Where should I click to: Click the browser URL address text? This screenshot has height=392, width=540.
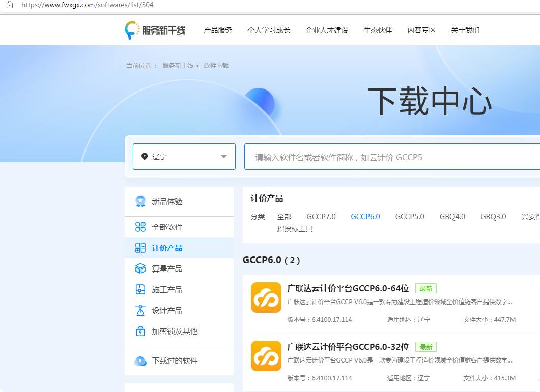88,5
